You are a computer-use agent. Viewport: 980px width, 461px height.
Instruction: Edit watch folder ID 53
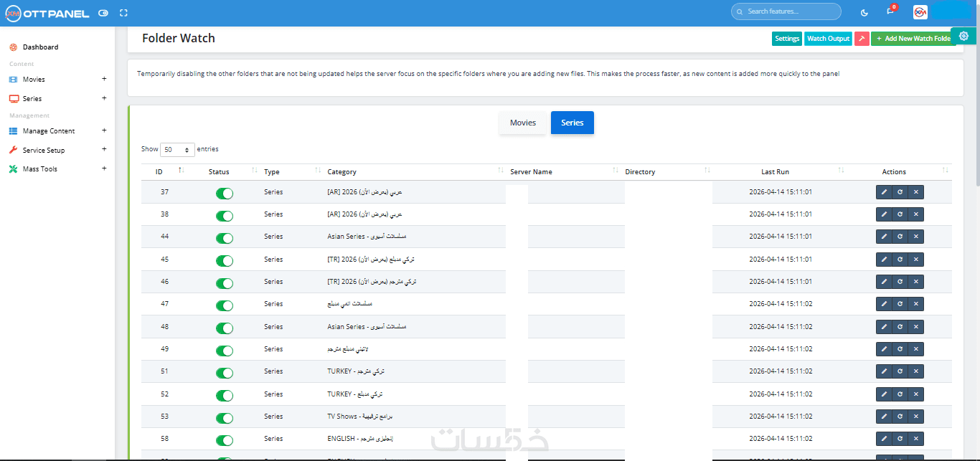coord(884,417)
